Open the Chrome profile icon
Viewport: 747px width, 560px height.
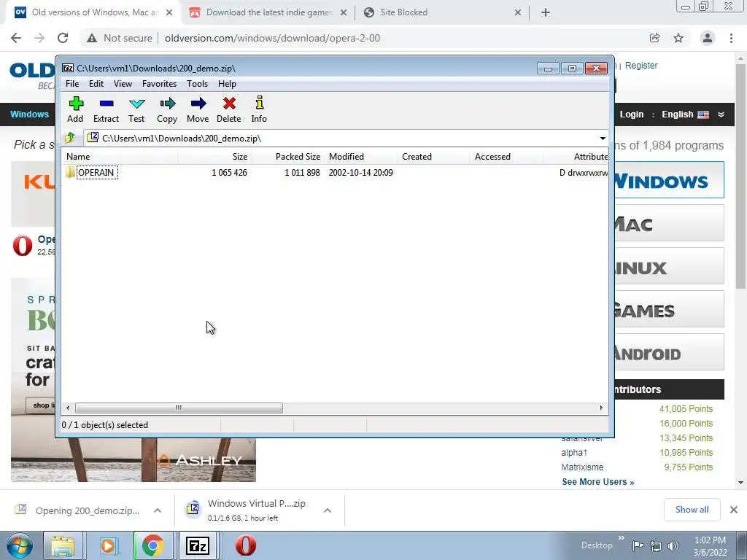point(708,38)
